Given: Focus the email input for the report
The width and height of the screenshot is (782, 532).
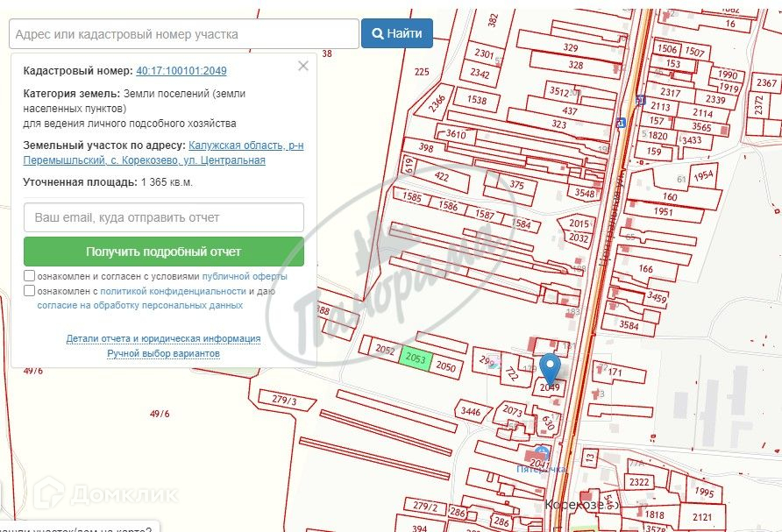Looking at the screenshot, I should coord(164,217).
